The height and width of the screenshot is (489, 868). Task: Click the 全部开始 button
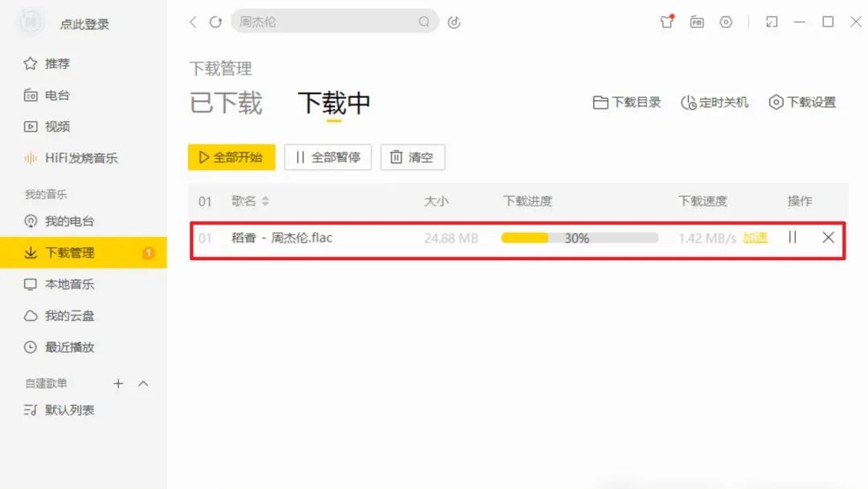tap(231, 157)
